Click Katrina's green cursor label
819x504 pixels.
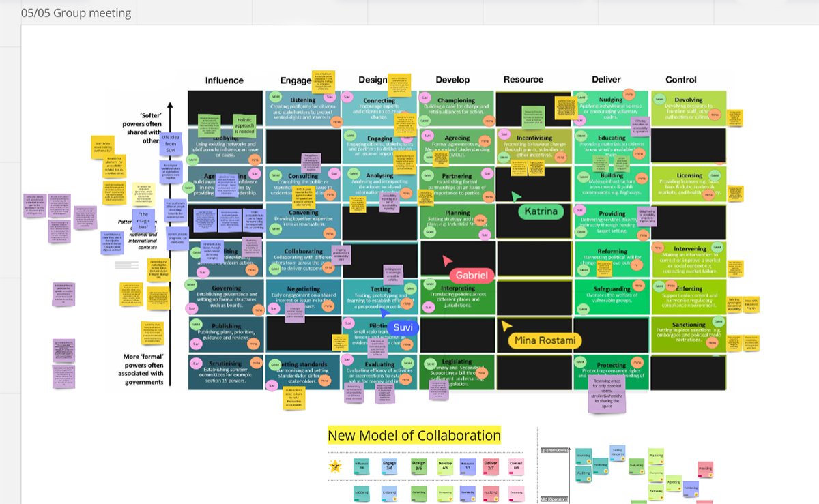pyautogui.click(x=541, y=211)
